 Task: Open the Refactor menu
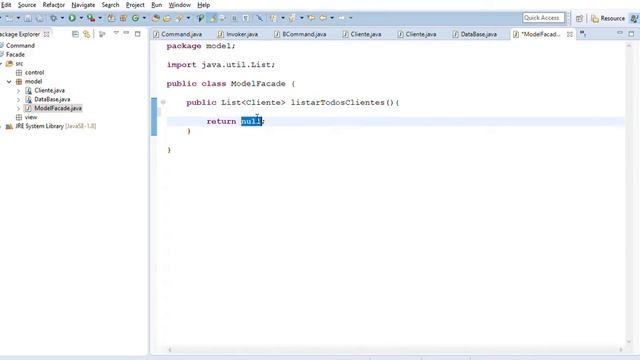click(x=53, y=5)
